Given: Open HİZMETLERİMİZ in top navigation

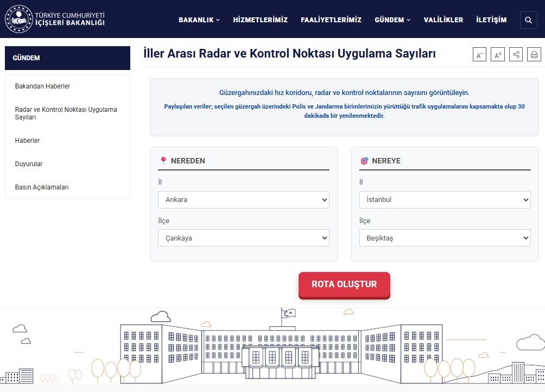Looking at the screenshot, I should coord(260,20).
